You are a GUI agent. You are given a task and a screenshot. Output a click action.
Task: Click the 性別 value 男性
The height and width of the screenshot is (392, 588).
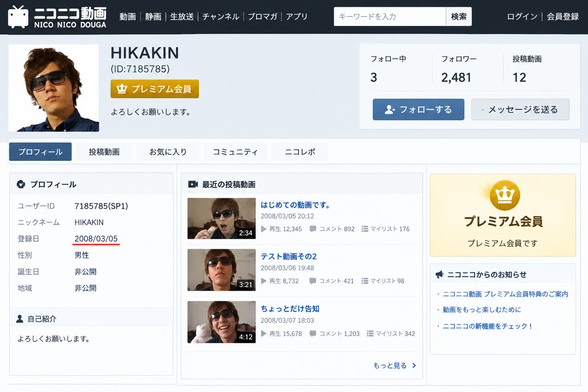tap(82, 255)
